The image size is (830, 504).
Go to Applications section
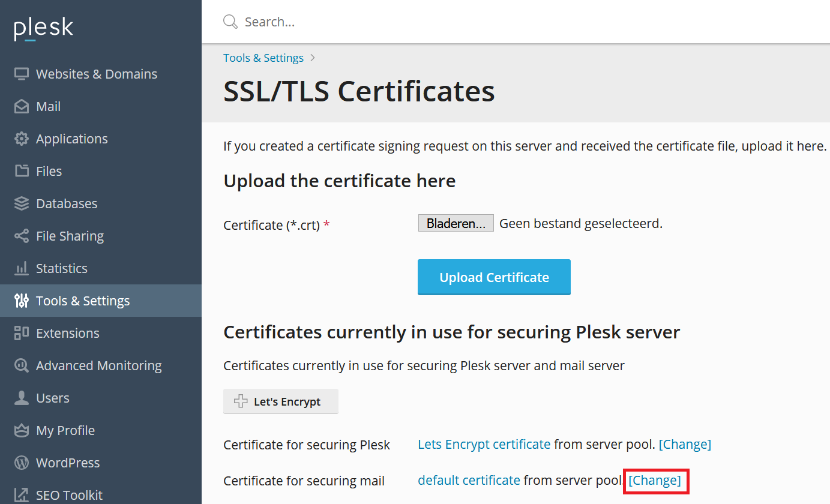coord(101,139)
